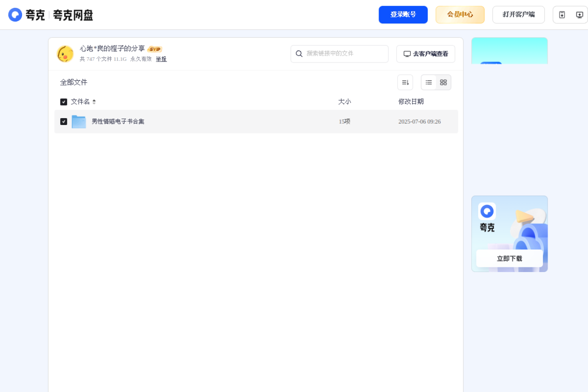Select the 全部文件 tab
Viewport: 588px width, 392px height.
tap(73, 82)
